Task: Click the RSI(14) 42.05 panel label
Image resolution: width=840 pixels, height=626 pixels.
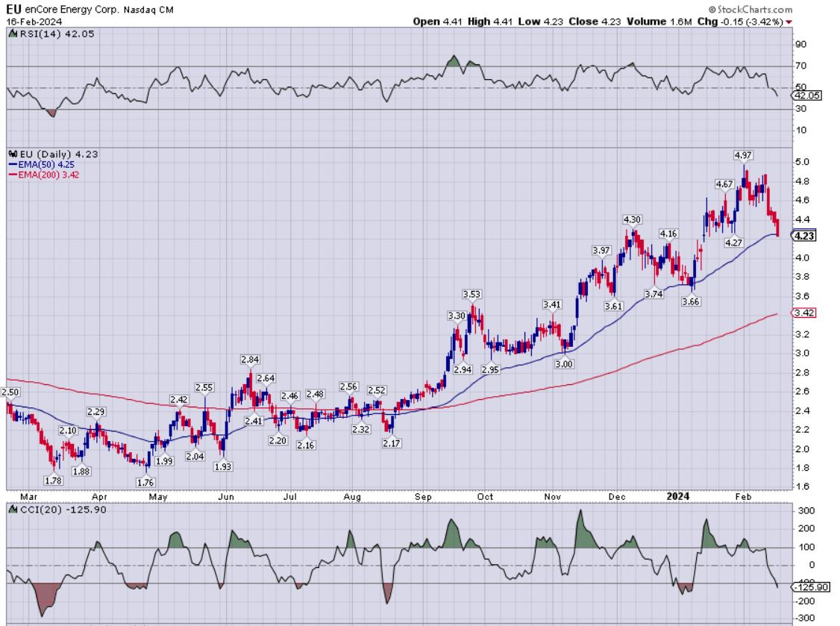Action: click(x=57, y=34)
